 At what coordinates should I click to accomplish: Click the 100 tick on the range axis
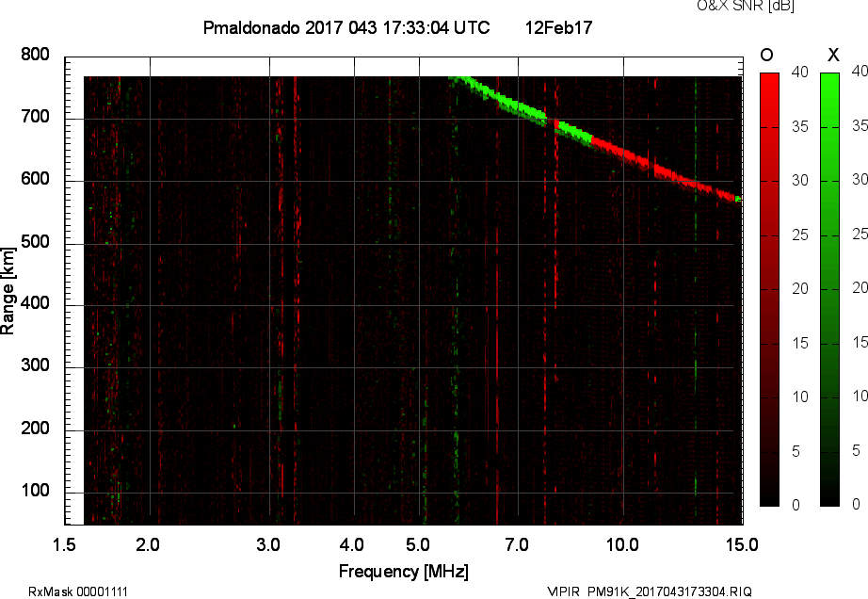coord(35,493)
